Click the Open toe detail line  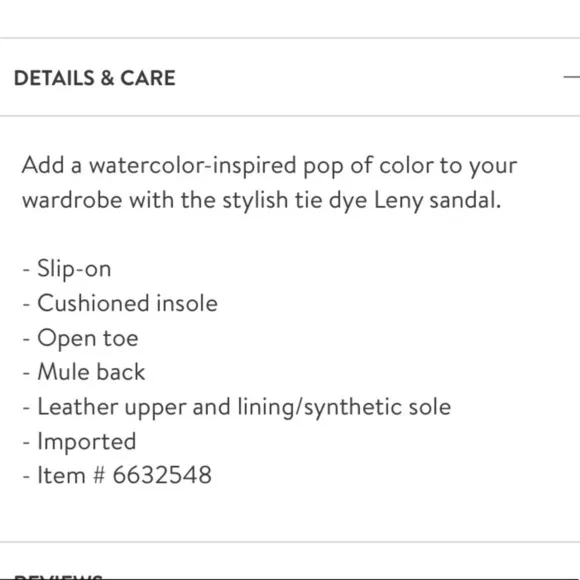pyautogui.click(x=80, y=338)
